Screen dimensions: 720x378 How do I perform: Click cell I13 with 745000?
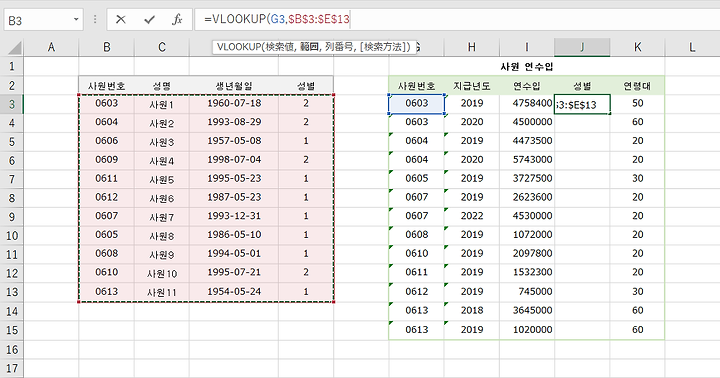(x=527, y=292)
